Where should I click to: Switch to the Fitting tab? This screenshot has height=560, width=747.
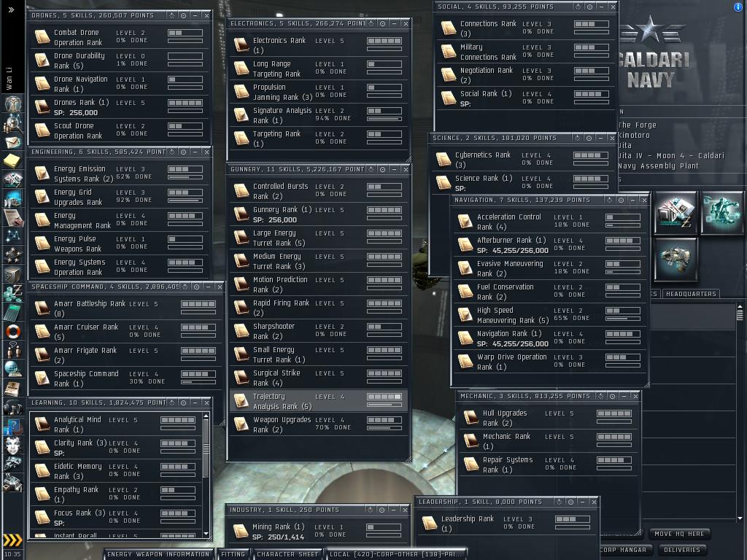pyautogui.click(x=233, y=554)
